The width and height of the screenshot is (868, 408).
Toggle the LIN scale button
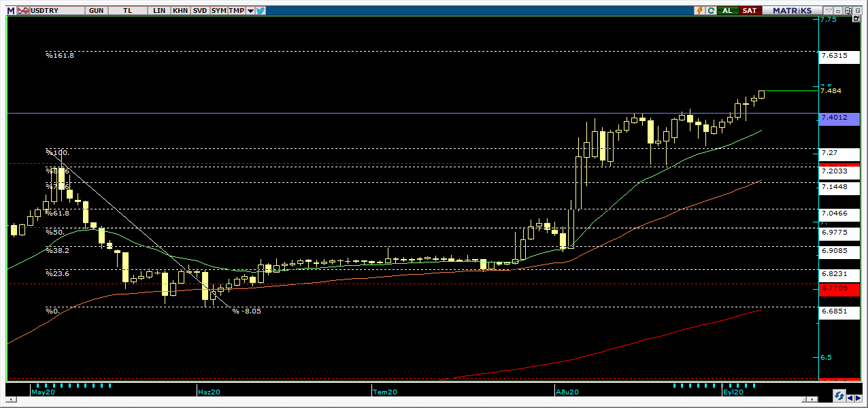pyautogui.click(x=159, y=10)
